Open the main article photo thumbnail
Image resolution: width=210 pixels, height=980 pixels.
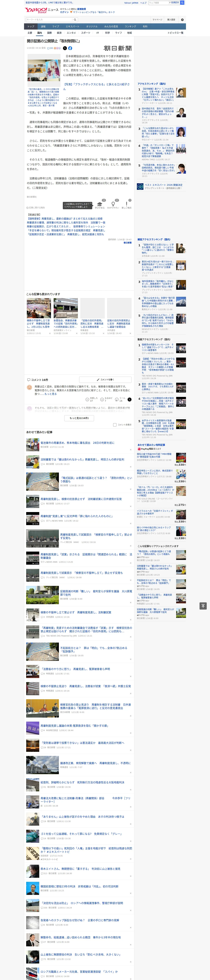[x=44, y=70]
